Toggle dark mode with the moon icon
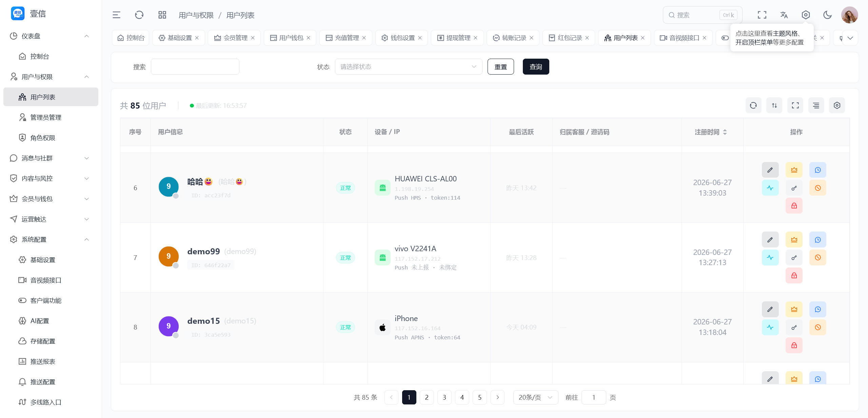The image size is (868, 418). pos(827,15)
